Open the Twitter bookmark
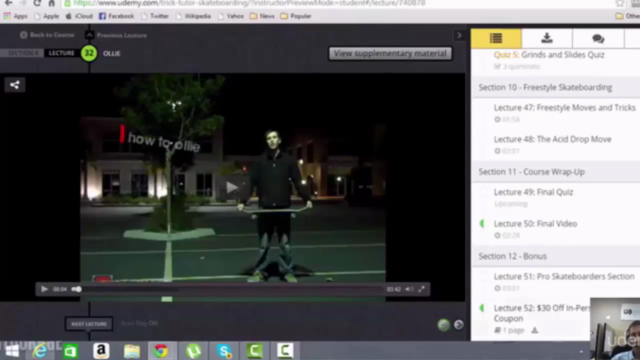The image size is (640, 360). (x=155, y=16)
